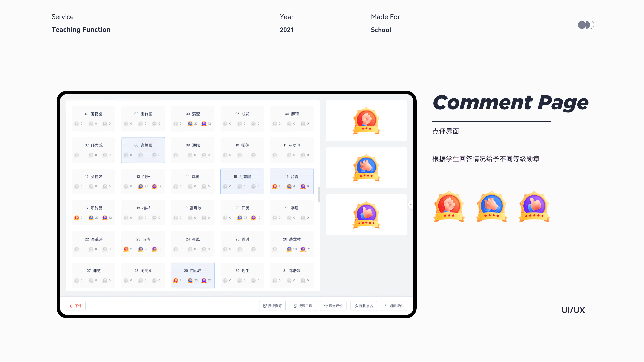
Task: Select student card 10 畅莲
Action: point(242,150)
